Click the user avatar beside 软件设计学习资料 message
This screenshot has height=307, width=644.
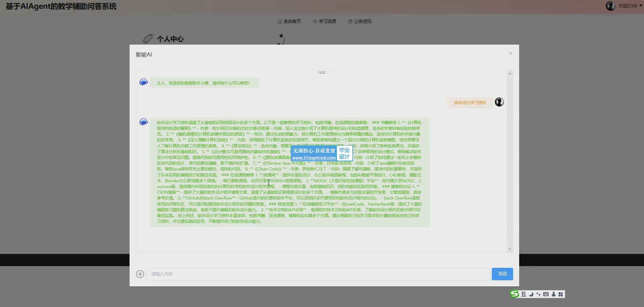click(x=499, y=102)
